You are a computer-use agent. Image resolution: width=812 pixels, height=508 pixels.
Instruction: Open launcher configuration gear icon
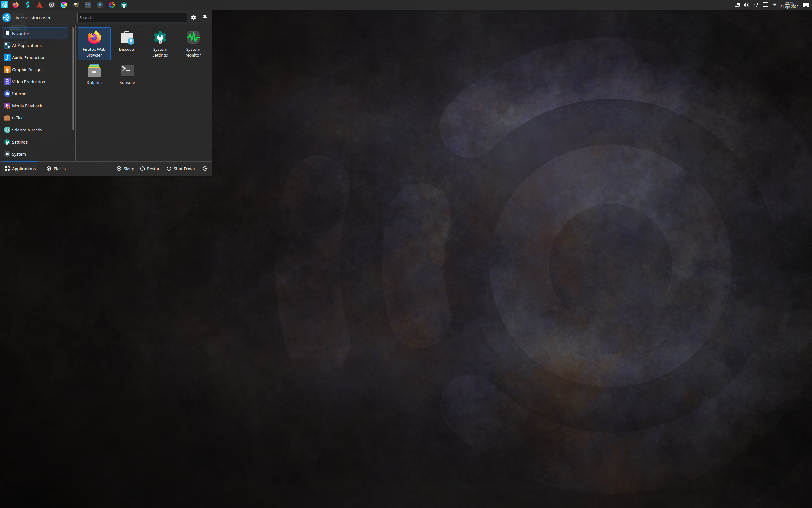(193, 17)
